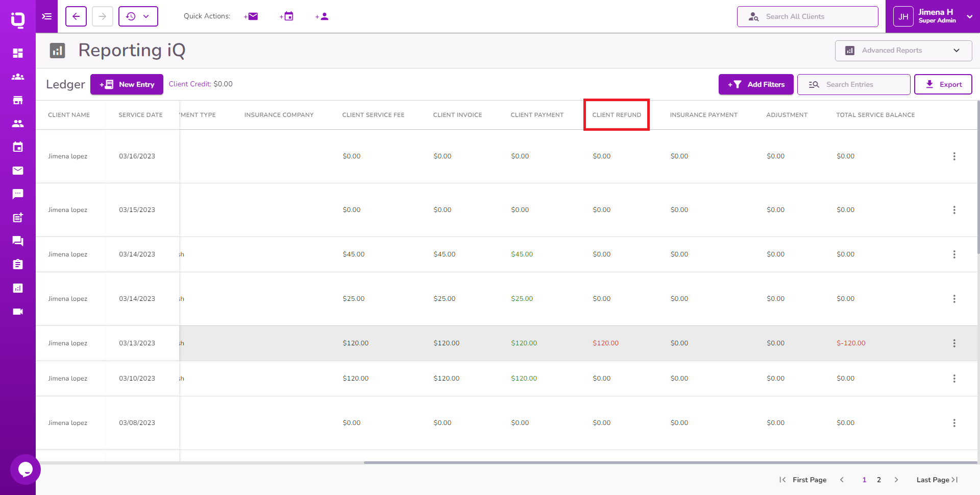The height and width of the screenshot is (495, 980).
Task: Open the Telehealth video camera icon in the sidebar
Action: click(18, 311)
